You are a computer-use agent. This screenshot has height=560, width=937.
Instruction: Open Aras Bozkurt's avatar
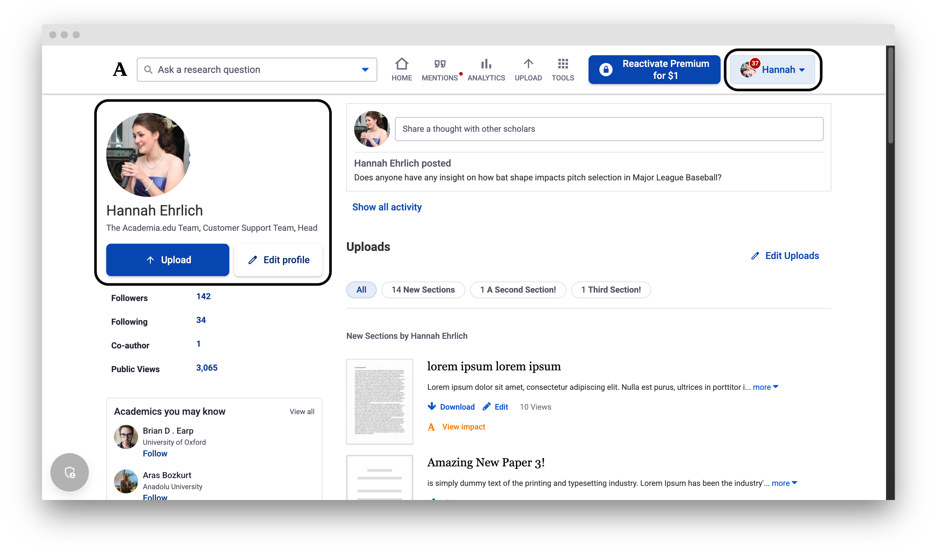coord(126,481)
